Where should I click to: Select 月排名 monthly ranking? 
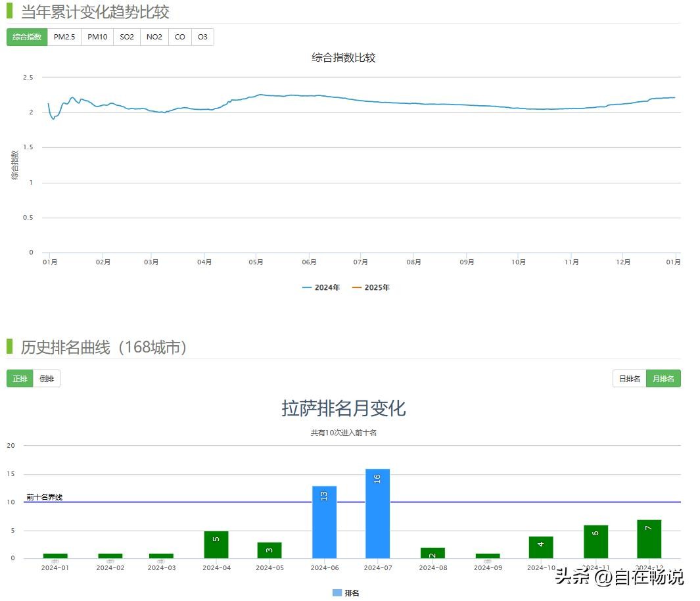pos(663,379)
